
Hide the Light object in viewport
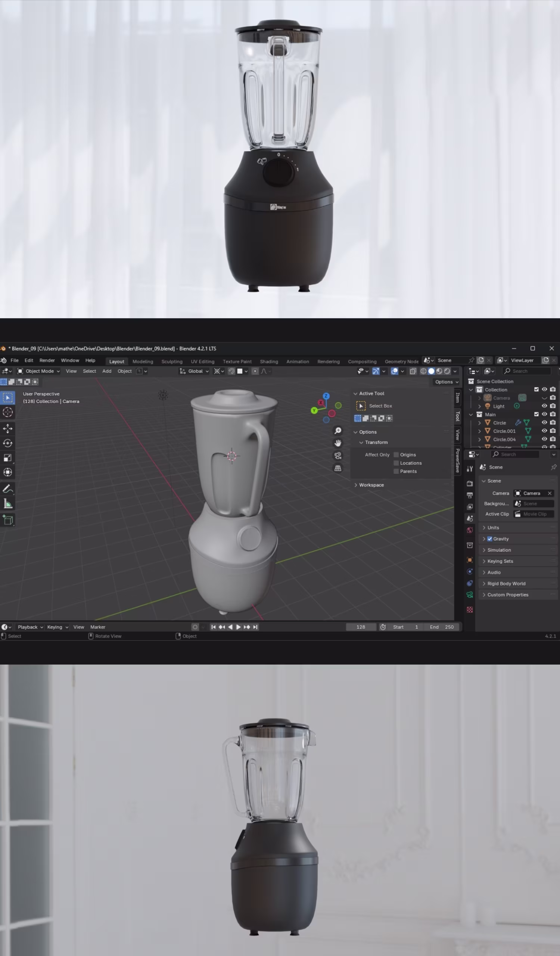coord(544,406)
